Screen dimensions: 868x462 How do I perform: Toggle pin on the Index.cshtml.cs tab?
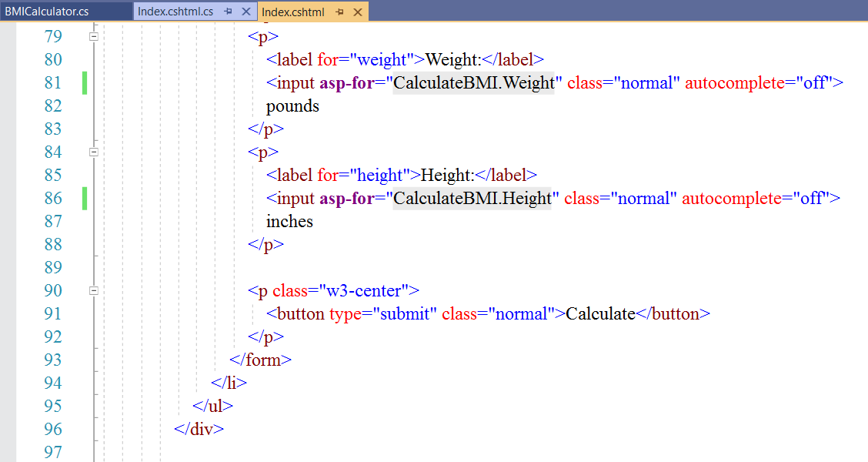click(x=228, y=12)
